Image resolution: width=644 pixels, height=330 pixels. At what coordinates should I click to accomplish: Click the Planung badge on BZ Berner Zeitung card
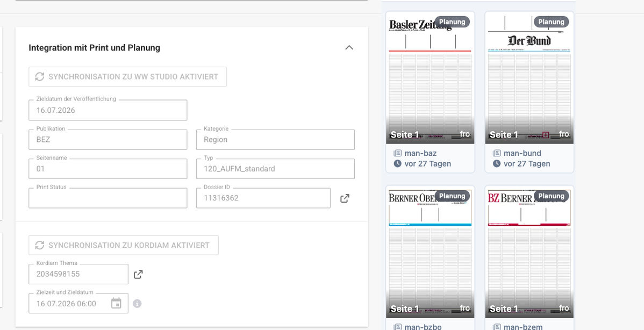click(x=551, y=196)
